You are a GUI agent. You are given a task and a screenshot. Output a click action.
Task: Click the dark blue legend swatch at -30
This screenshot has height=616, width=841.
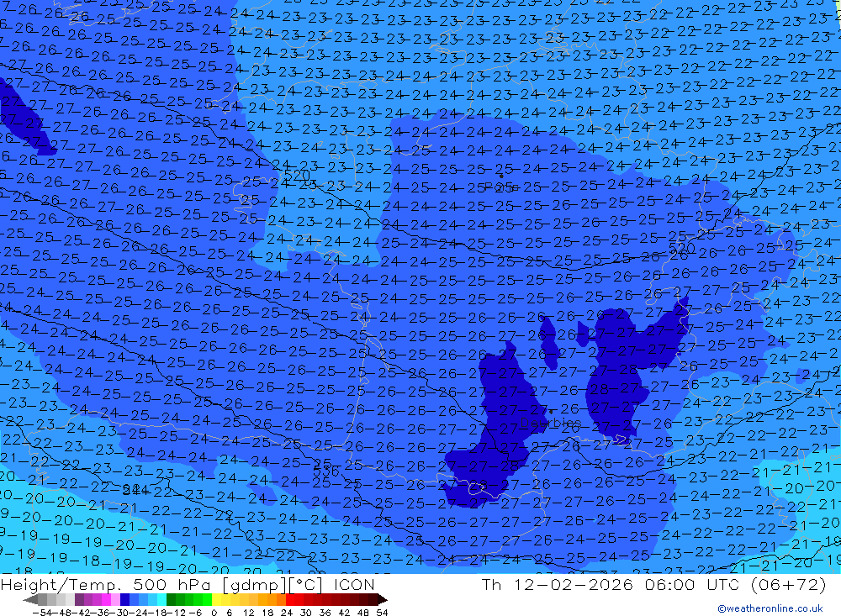(x=124, y=600)
